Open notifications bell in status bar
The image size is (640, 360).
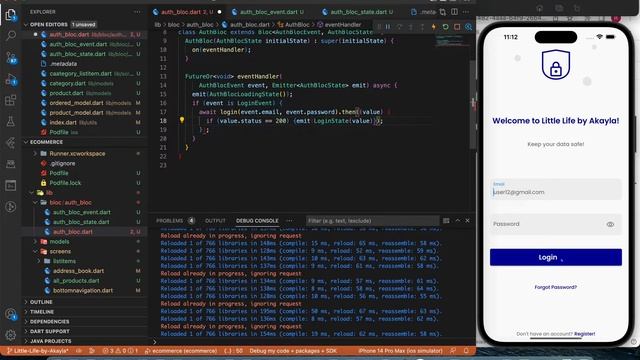pos(466,351)
